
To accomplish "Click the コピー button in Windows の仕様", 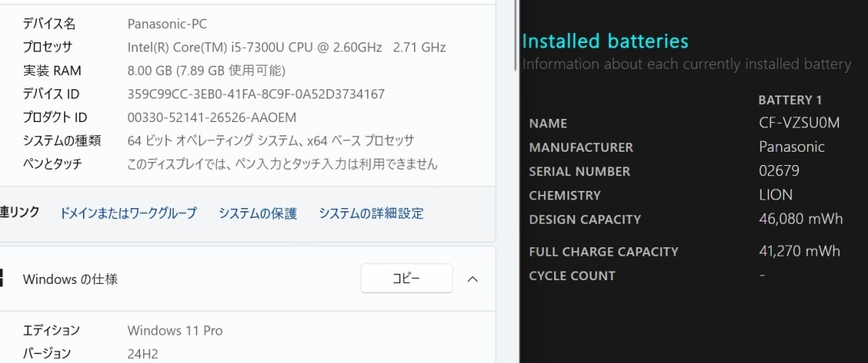I will click(406, 279).
